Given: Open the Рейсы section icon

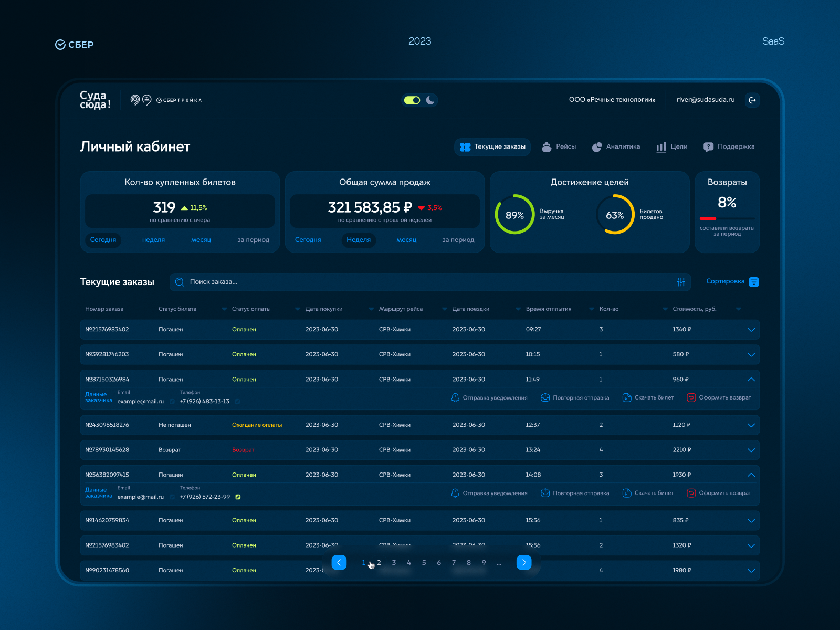Looking at the screenshot, I should click(x=546, y=147).
